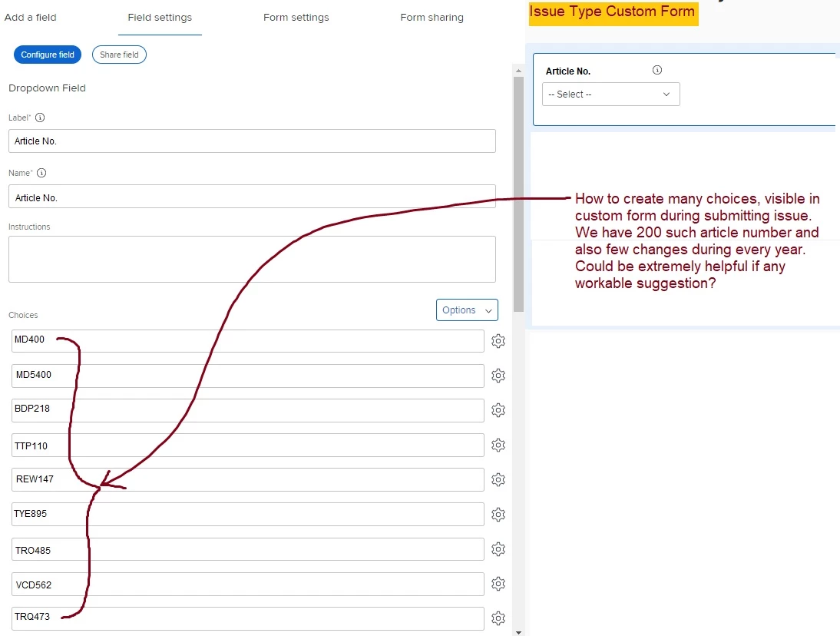Click the Dropdown Field heading text
The width and height of the screenshot is (840, 636).
[47, 88]
